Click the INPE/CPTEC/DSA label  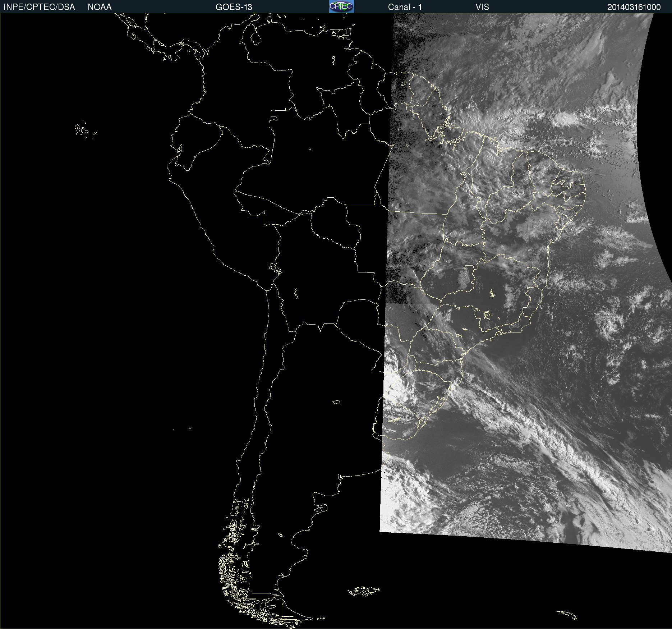click(x=39, y=7)
